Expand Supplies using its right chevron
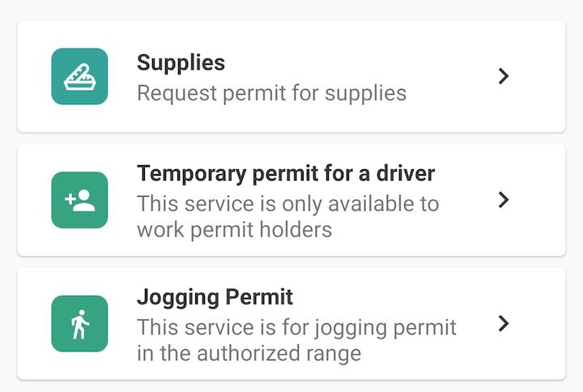The height and width of the screenshot is (392, 583). coord(504,76)
